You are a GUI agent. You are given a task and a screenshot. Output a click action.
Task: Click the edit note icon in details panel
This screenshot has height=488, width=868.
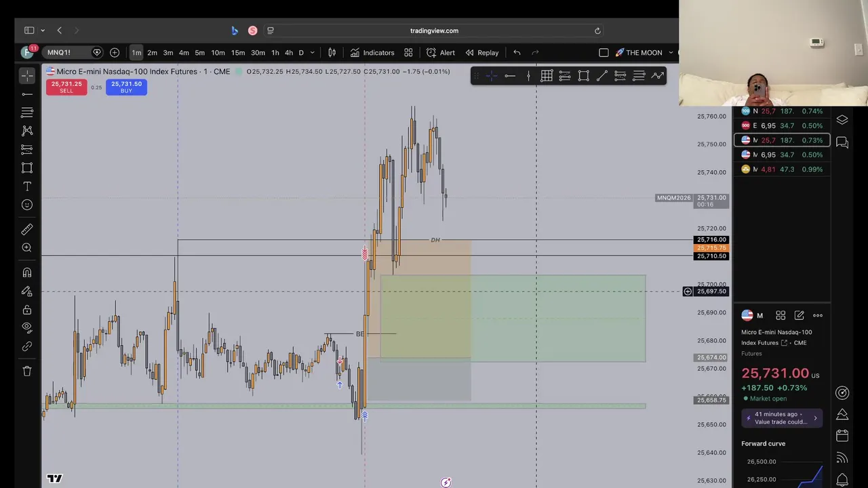pyautogui.click(x=800, y=315)
